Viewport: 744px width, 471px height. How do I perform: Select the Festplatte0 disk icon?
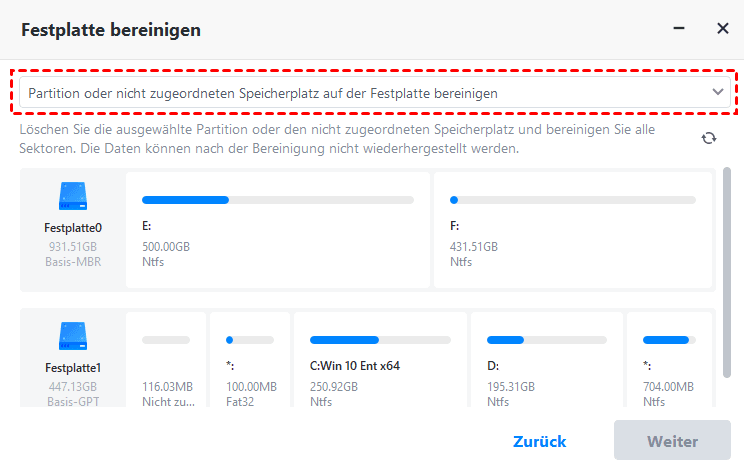tap(73, 195)
